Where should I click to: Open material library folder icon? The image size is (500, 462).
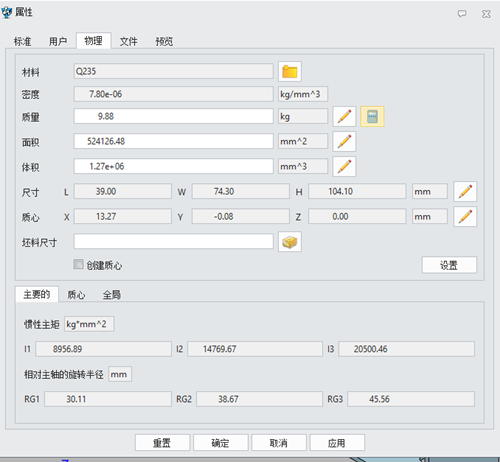point(290,71)
